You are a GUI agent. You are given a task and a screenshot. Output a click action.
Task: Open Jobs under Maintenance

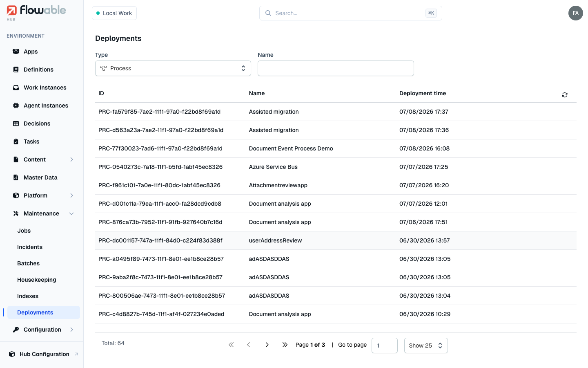24,231
